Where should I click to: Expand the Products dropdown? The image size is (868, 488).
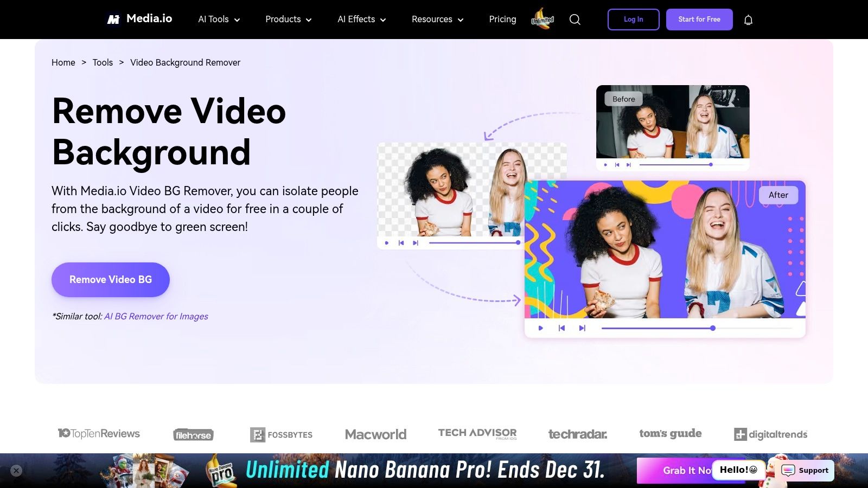pyautogui.click(x=288, y=19)
